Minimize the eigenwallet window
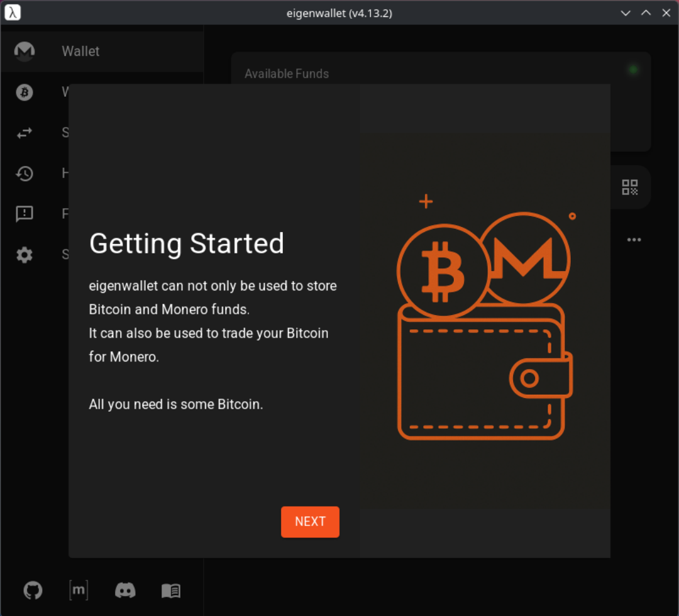 click(626, 13)
